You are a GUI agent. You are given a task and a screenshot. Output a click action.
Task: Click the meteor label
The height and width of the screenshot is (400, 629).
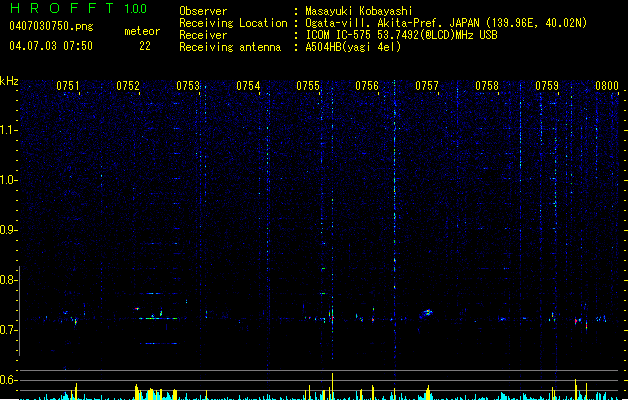click(142, 31)
